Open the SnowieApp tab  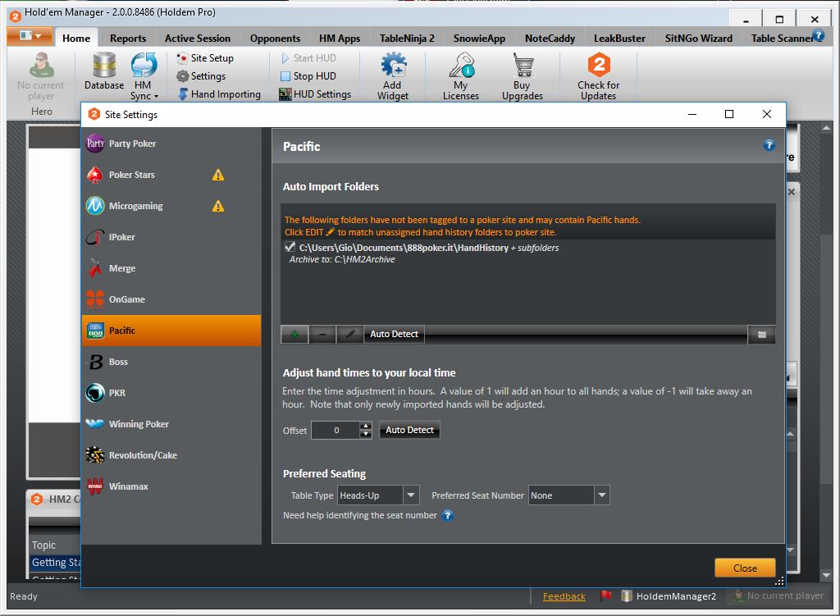point(479,38)
